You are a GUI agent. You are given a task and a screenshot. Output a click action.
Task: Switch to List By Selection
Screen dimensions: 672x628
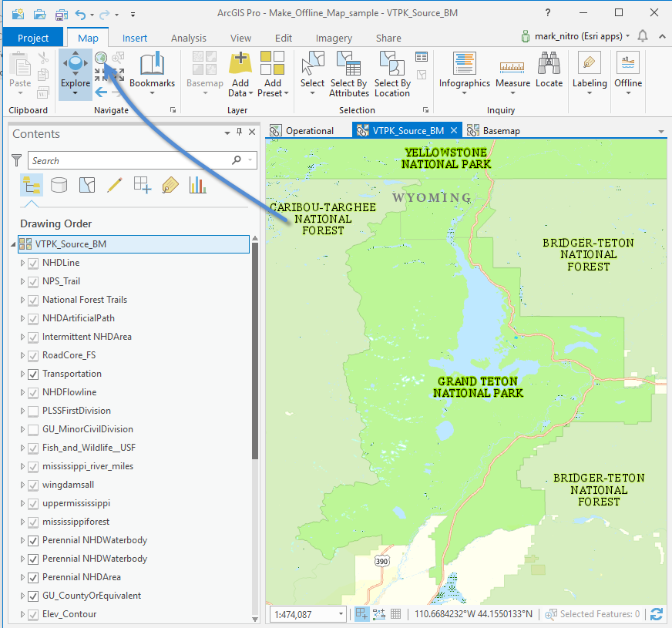point(87,185)
